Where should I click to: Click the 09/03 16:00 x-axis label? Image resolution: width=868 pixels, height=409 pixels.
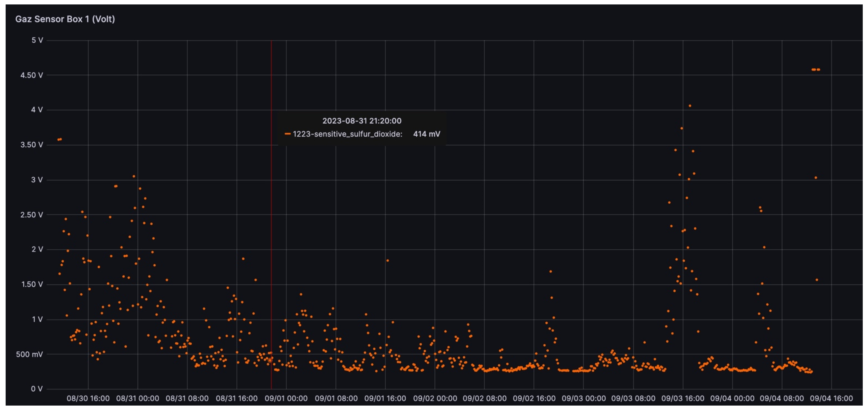[x=683, y=399]
